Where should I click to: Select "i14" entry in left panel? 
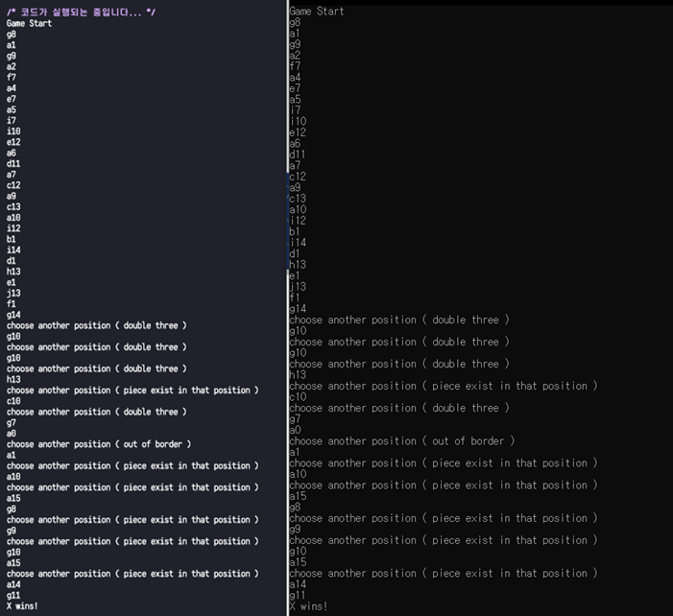pyautogui.click(x=13, y=250)
